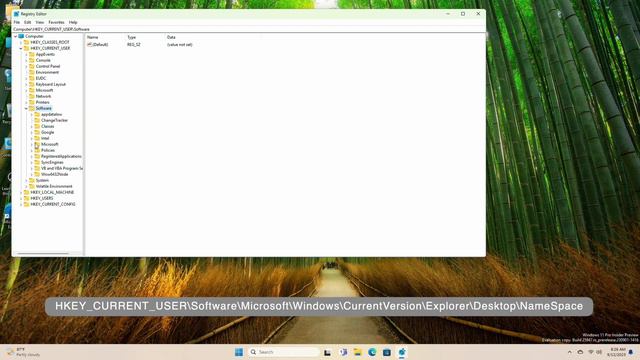The height and width of the screenshot is (360, 640).
Task: Select the SyncEngines key
Action: click(52, 162)
